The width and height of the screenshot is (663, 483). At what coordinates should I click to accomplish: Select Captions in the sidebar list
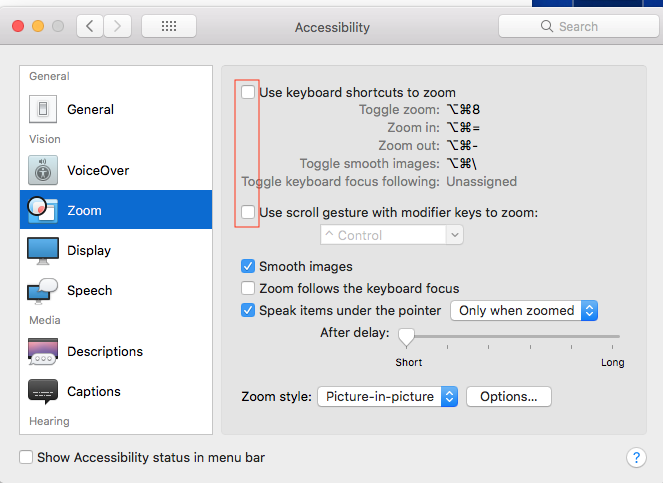pos(116,391)
